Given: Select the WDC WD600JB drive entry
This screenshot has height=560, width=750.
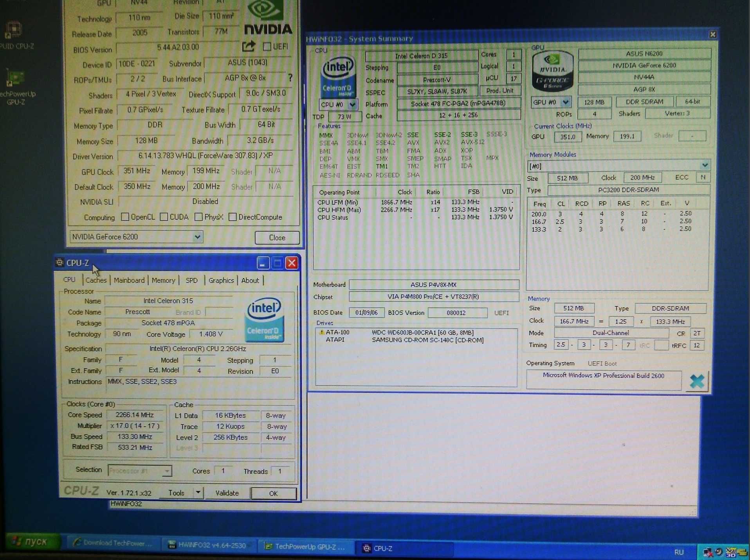Looking at the screenshot, I should point(416,332).
